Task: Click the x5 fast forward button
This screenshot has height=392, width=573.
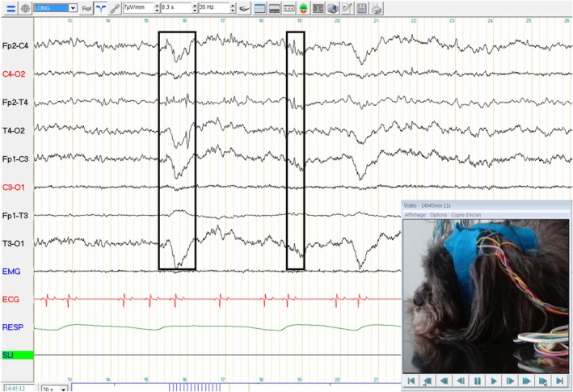Action: point(543,381)
